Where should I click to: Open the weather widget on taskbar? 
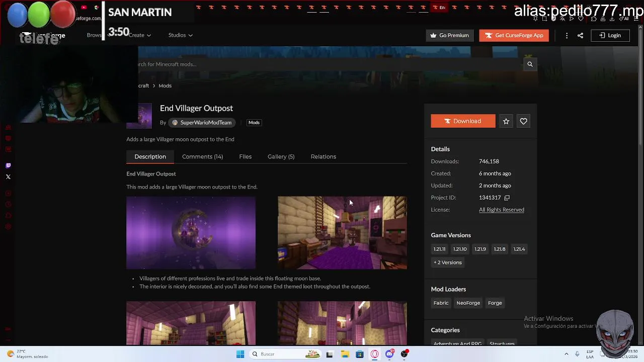(x=27, y=354)
